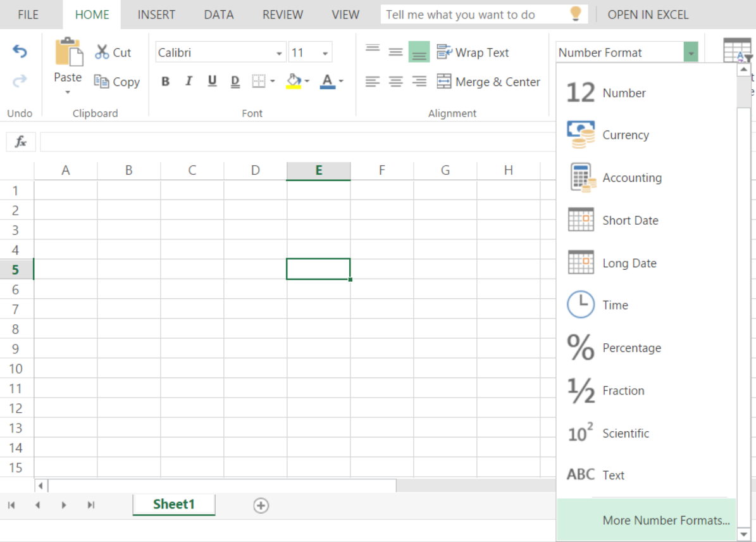756x542 pixels.
Task: Toggle underline formatting
Action: coord(212,82)
